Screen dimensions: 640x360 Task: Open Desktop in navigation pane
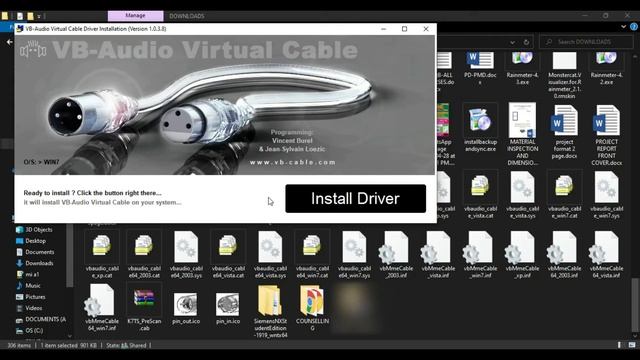click(x=31, y=241)
